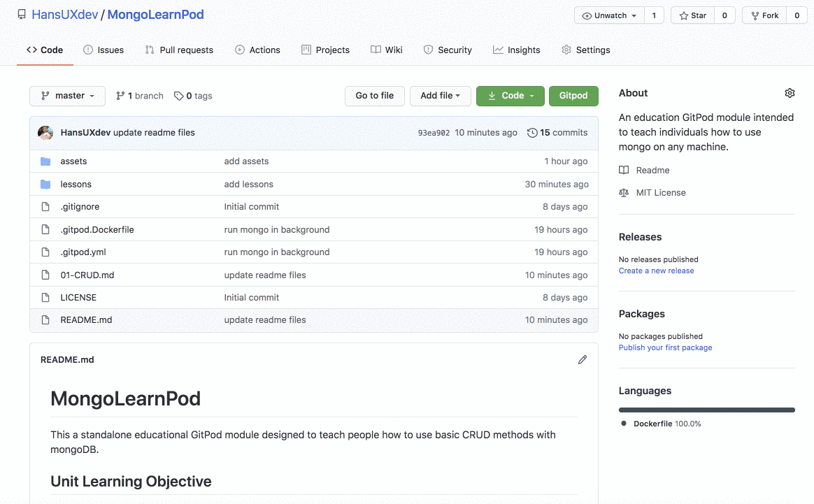Click the tag icon next to 0 tags
814x504 pixels.
(x=178, y=96)
